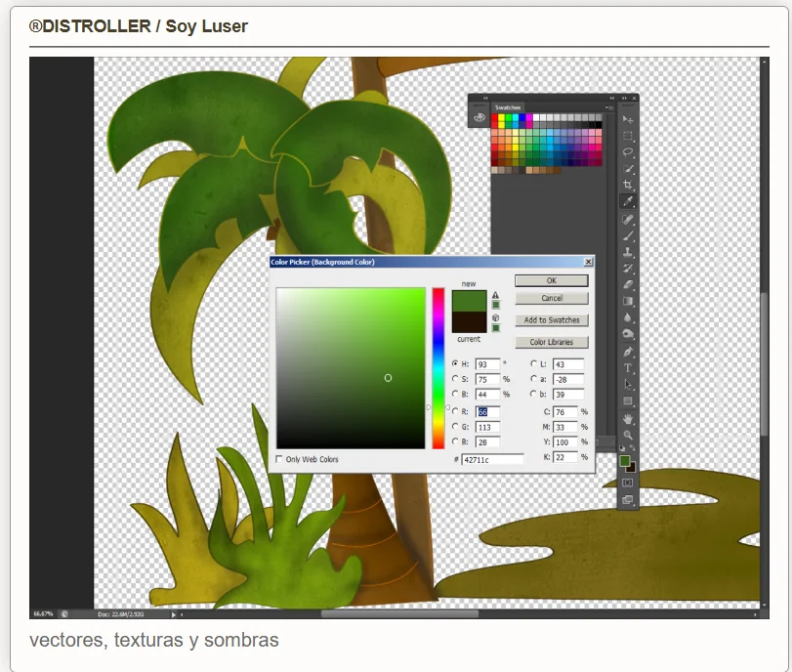Viewport: 792px width, 672px height.
Task: Close the Color Picker dialog
Action: tap(589, 262)
